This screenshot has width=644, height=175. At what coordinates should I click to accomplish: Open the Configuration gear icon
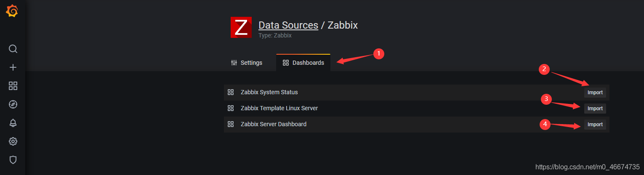[13, 141]
